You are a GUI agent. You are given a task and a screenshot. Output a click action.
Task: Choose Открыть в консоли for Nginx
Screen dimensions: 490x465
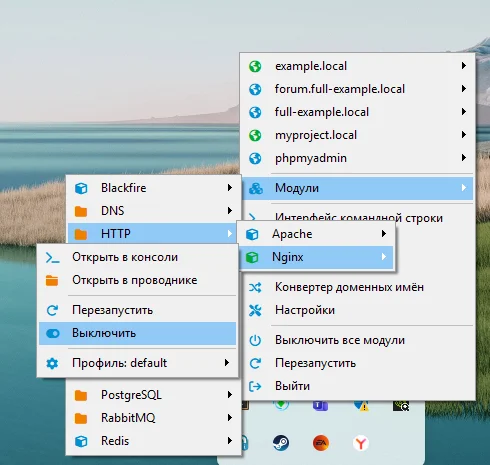(x=137, y=258)
